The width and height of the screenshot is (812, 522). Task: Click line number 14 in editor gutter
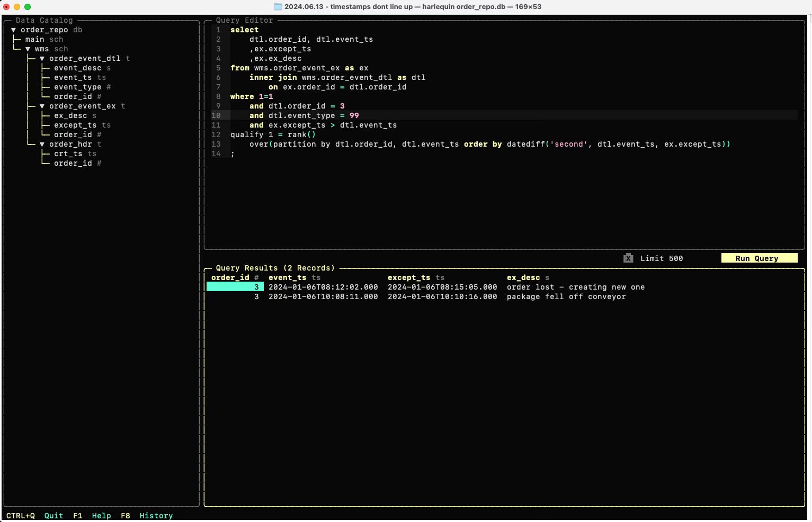coord(216,154)
